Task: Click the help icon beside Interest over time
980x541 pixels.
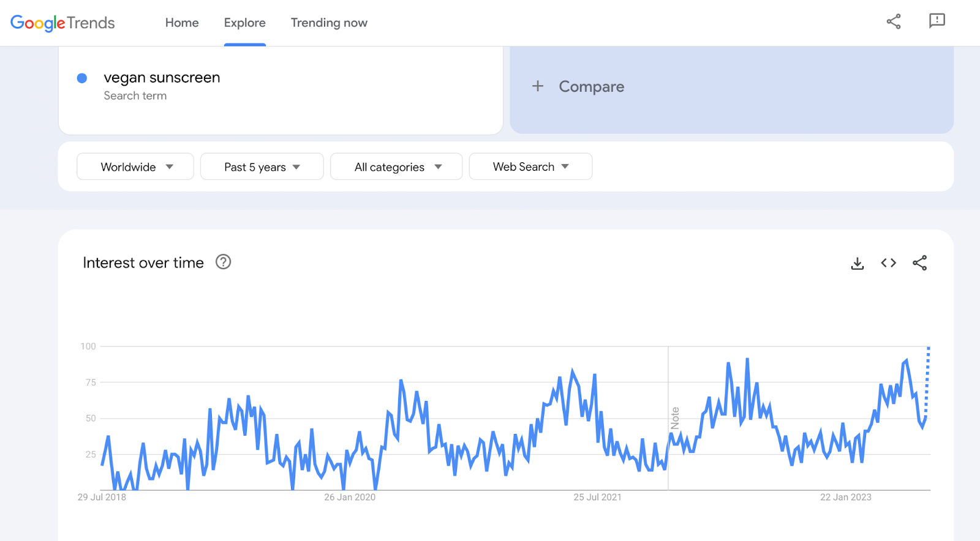Action: (x=223, y=263)
